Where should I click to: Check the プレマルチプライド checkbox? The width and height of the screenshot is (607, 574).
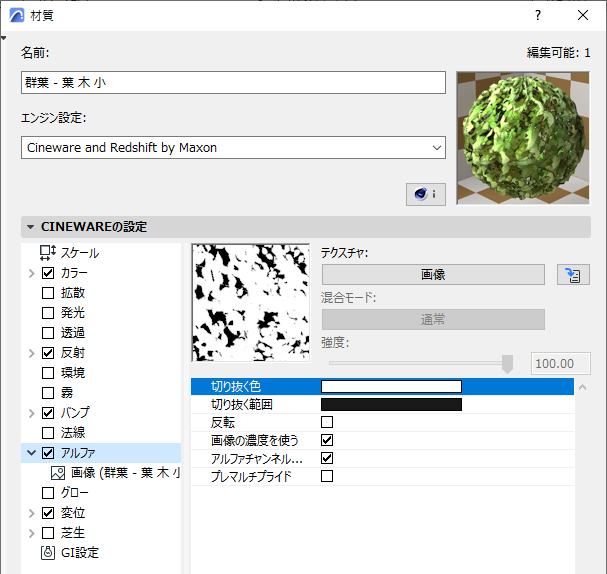coord(327,476)
